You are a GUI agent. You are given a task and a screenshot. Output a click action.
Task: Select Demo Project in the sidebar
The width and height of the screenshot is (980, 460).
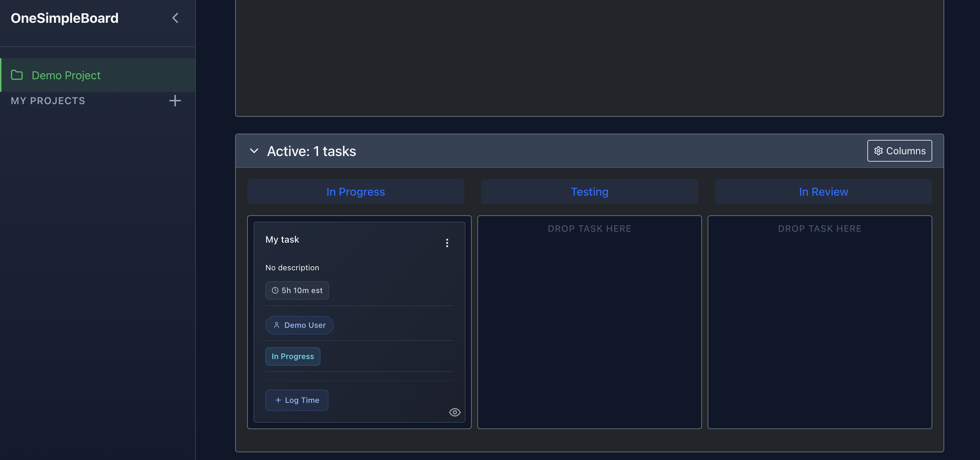(x=66, y=75)
